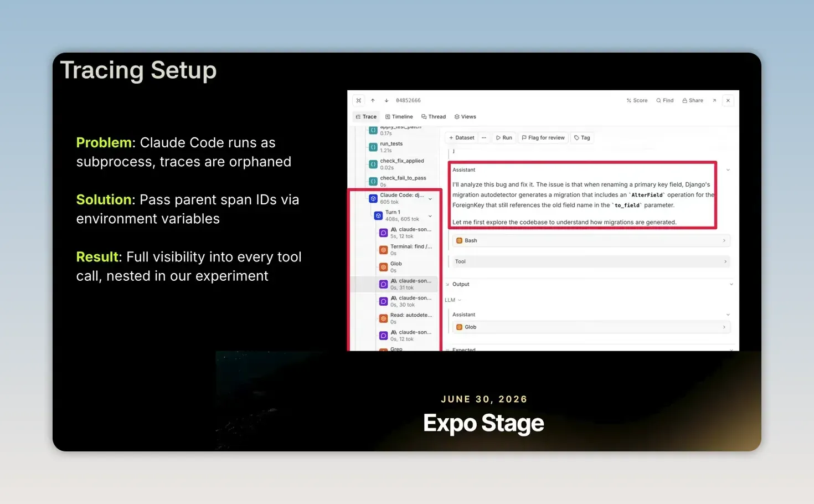Open the Views menu

pyautogui.click(x=465, y=117)
